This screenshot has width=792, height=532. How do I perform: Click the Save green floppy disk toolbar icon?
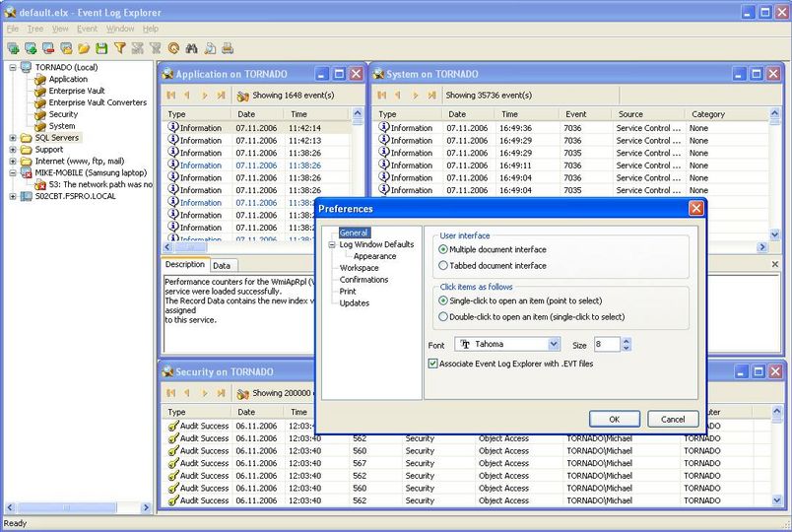(101, 47)
